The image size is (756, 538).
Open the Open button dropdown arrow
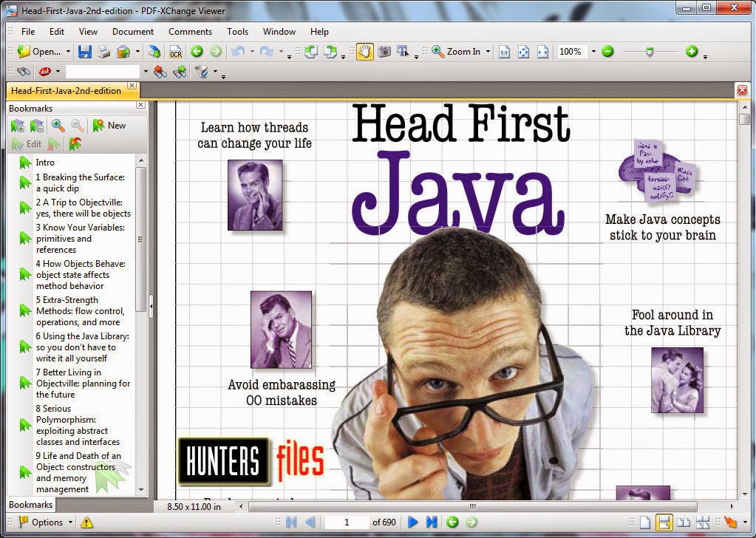tap(68, 52)
